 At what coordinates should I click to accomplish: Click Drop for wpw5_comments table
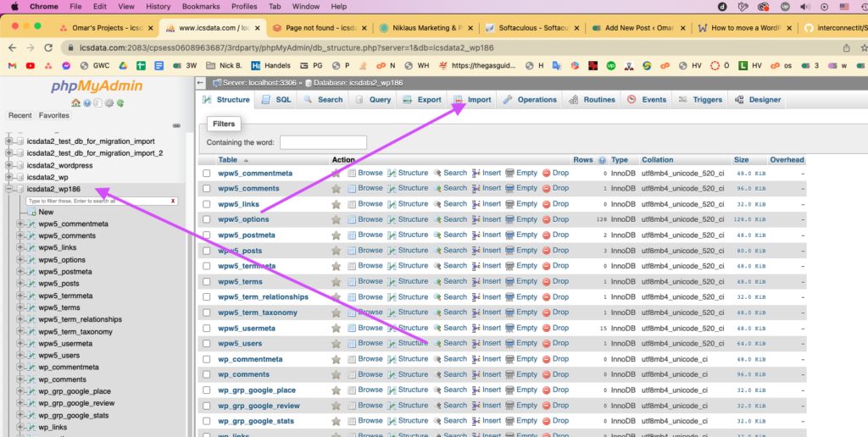click(x=556, y=189)
